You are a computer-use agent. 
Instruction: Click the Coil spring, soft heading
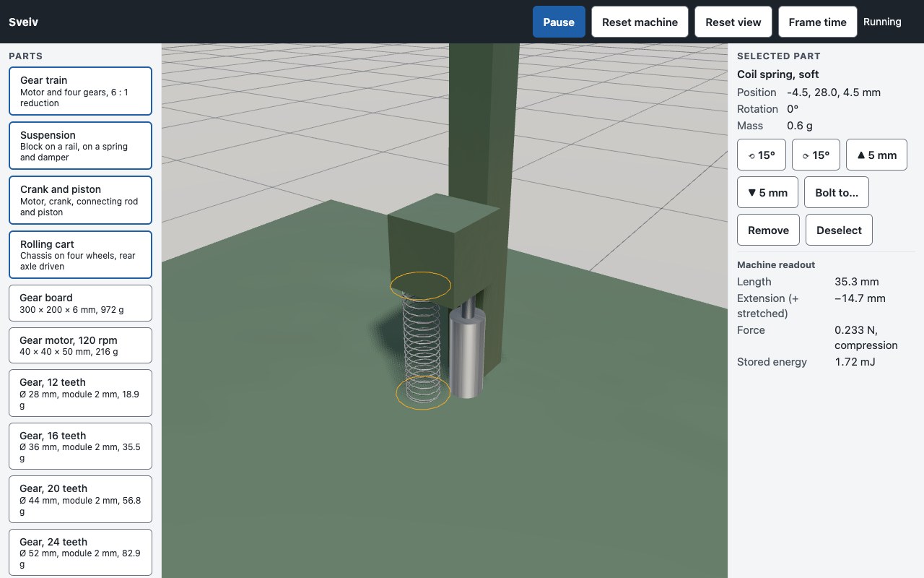[778, 74]
